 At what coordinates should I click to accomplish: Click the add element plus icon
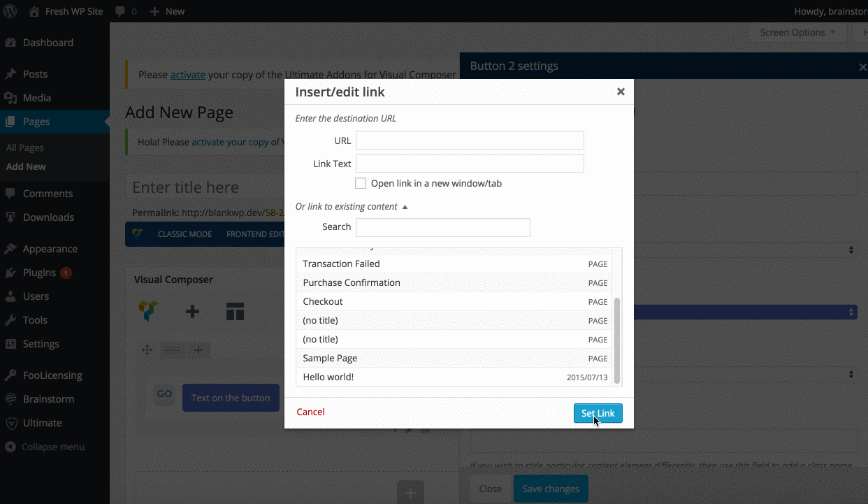tap(192, 312)
